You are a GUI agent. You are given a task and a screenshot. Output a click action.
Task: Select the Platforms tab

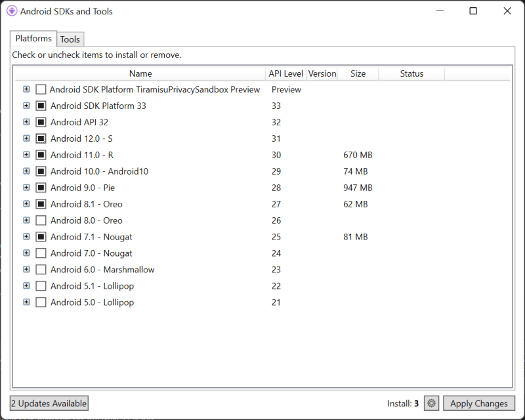33,39
